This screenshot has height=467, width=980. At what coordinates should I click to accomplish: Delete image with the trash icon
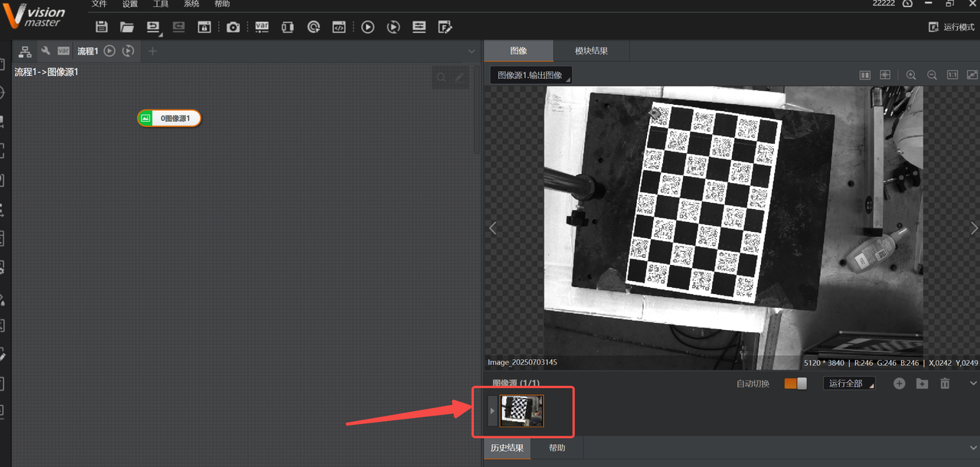[x=945, y=384]
